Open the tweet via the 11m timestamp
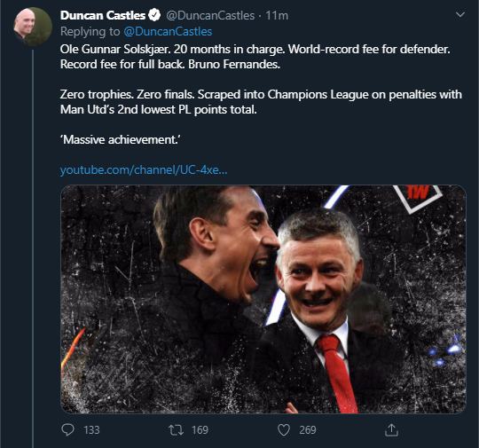Image resolution: width=479 pixels, height=448 pixels. click(x=277, y=16)
